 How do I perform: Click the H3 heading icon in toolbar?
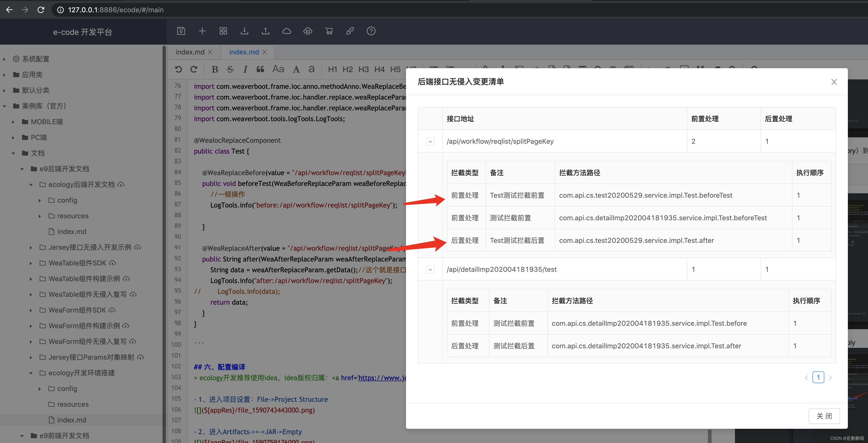[x=363, y=69]
